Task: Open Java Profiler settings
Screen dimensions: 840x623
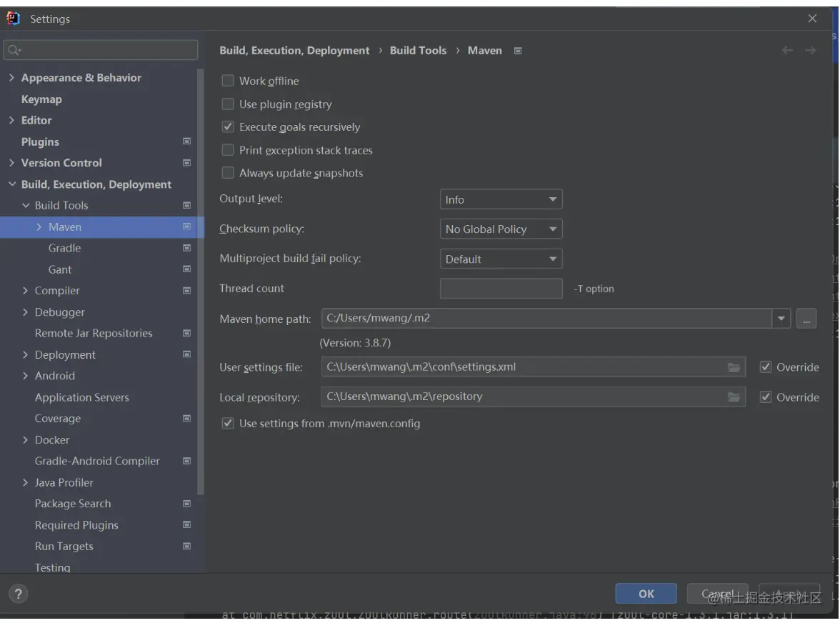Action: (64, 483)
